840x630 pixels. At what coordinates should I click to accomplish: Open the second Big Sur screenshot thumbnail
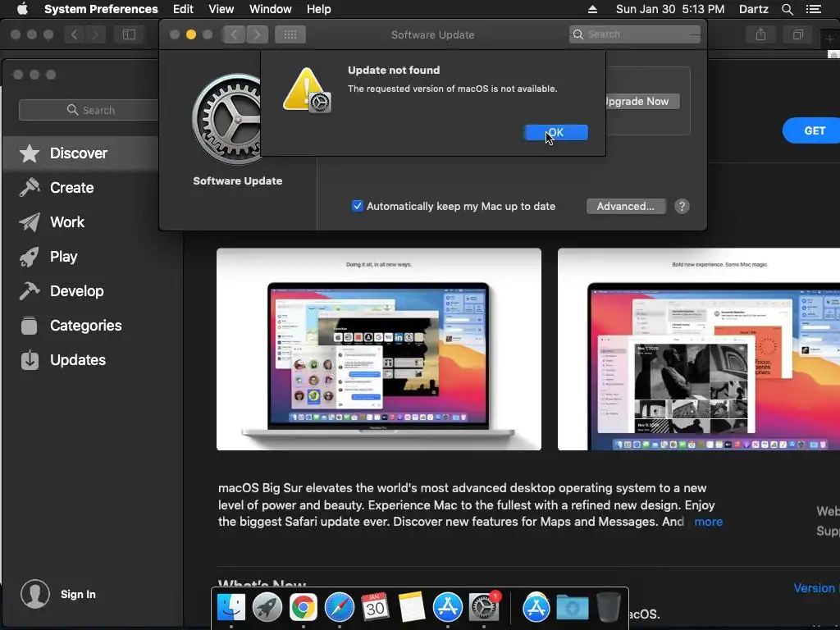coord(699,349)
